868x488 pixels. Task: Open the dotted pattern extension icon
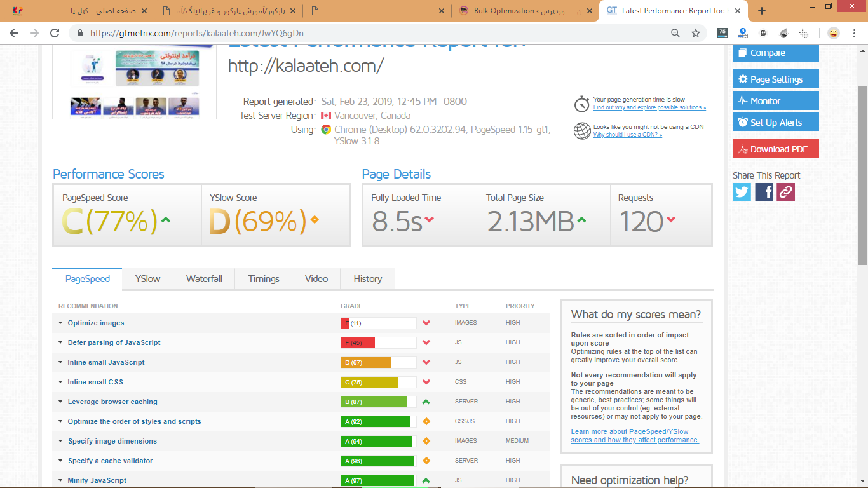pyautogui.click(x=804, y=33)
